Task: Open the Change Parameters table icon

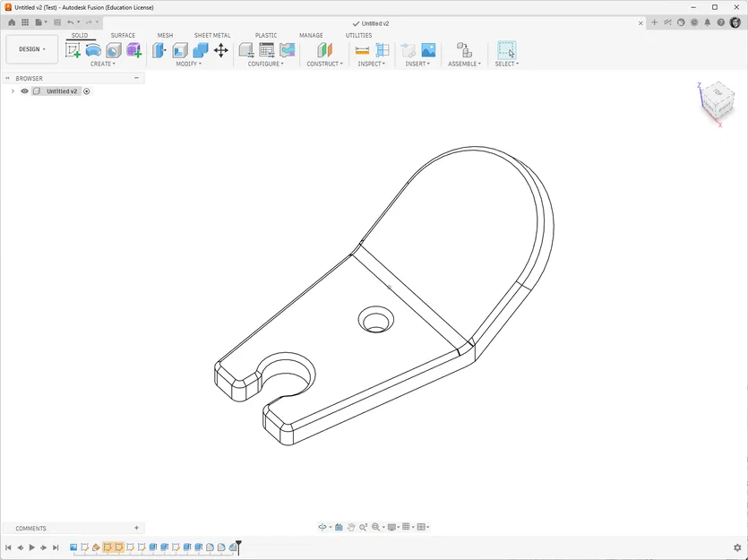Action: (x=267, y=50)
